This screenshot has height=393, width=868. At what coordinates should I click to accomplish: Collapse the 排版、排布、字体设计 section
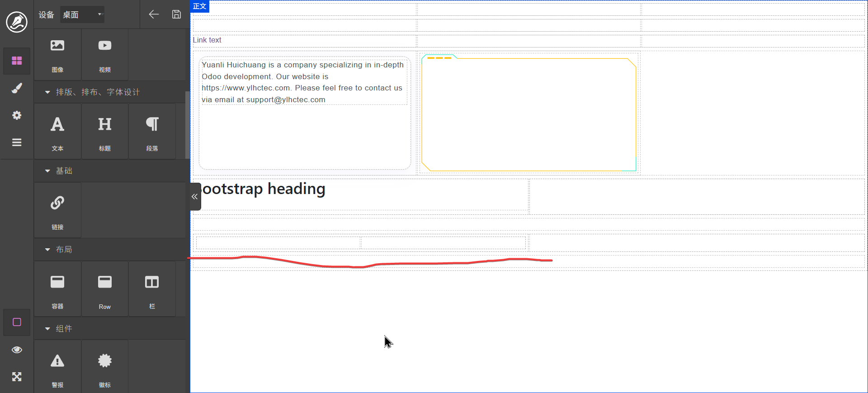coord(47,92)
